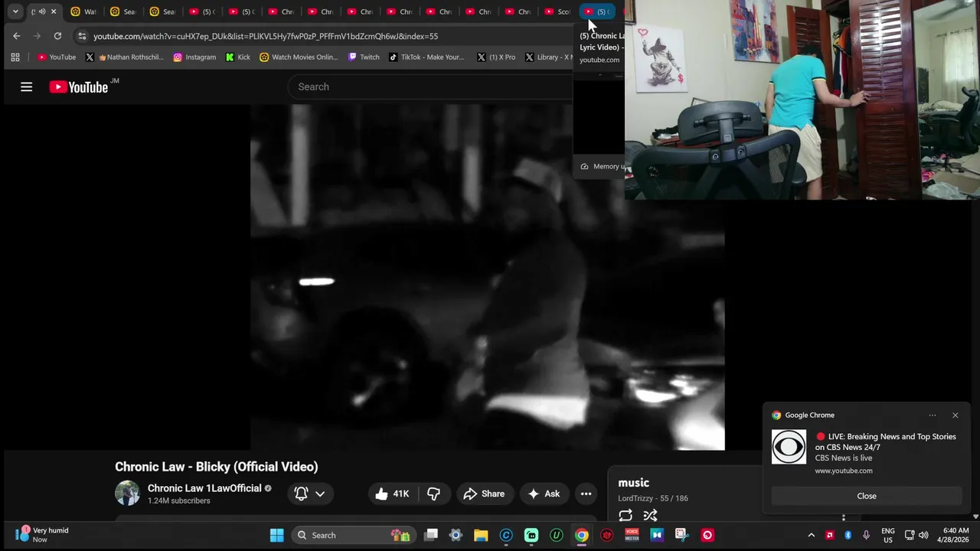
Task: Go back with the browser back arrow
Action: pyautogui.click(x=17, y=36)
